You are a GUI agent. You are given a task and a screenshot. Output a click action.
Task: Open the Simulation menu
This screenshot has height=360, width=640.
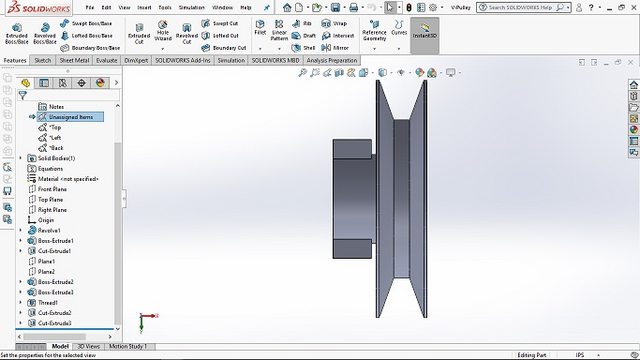click(191, 7)
